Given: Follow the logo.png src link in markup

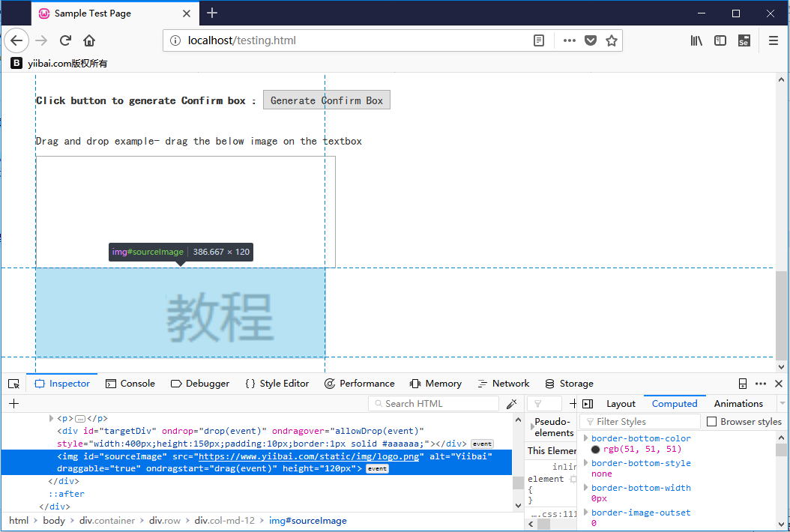Looking at the screenshot, I should pos(309,456).
